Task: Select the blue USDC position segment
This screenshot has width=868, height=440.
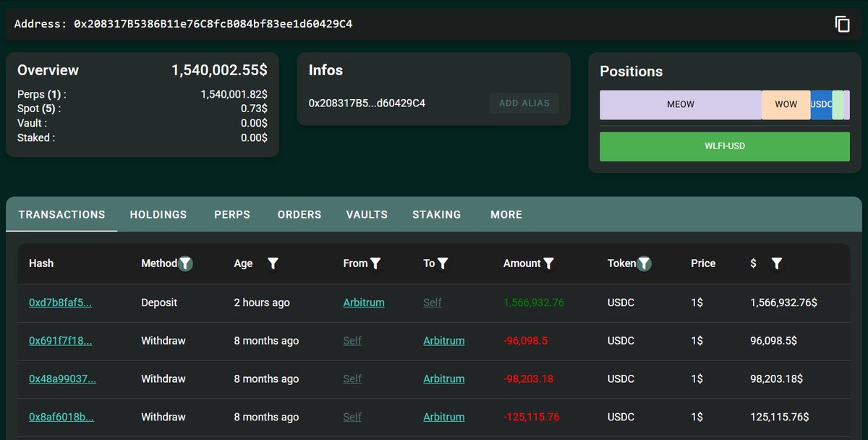Action: click(x=822, y=105)
